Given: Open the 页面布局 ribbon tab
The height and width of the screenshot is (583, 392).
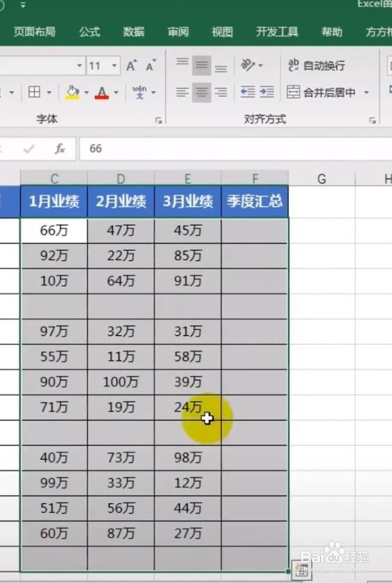Looking at the screenshot, I should pos(35,32).
